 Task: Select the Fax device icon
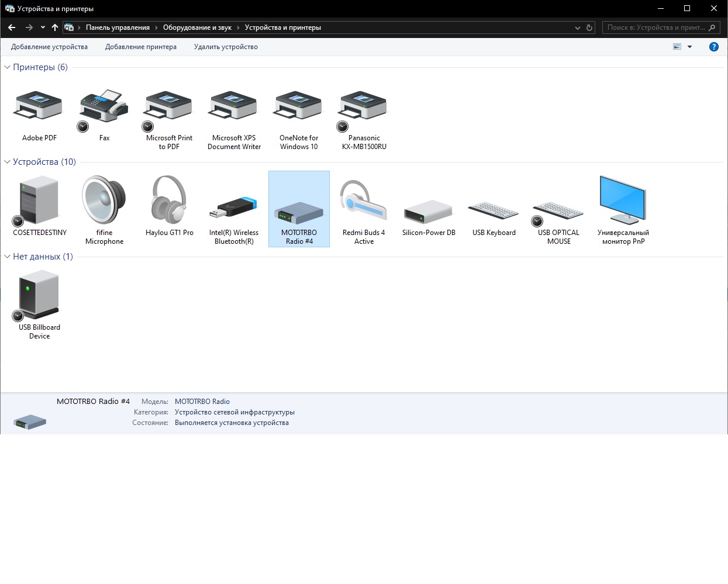[x=104, y=108]
